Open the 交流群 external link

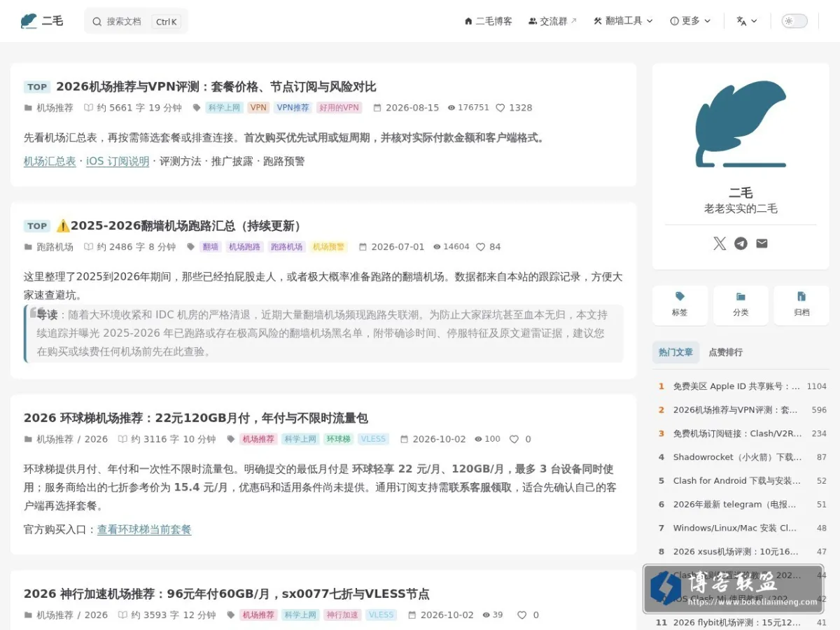point(552,21)
